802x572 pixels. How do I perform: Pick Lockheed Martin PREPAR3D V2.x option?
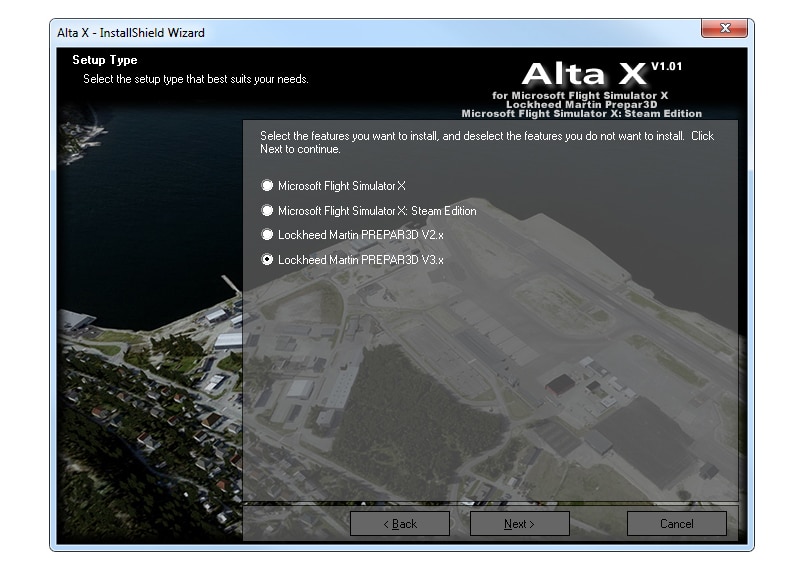tap(267, 235)
